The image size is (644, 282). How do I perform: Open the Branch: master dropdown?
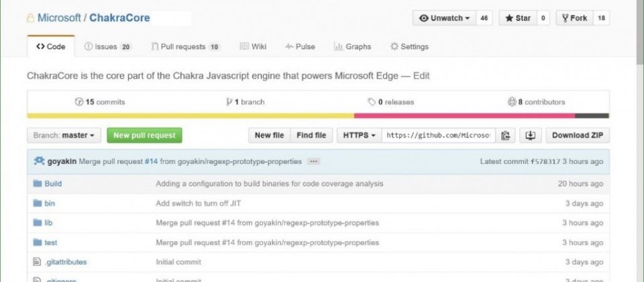pyautogui.click(x=64, y=135)
